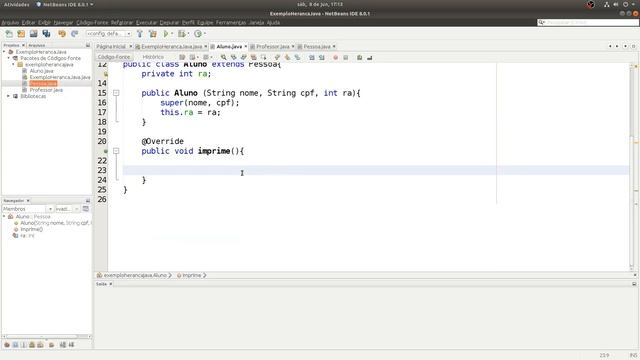
Task: Click the editor Find Selection magnifier icon
Action: tap(223, 58)
